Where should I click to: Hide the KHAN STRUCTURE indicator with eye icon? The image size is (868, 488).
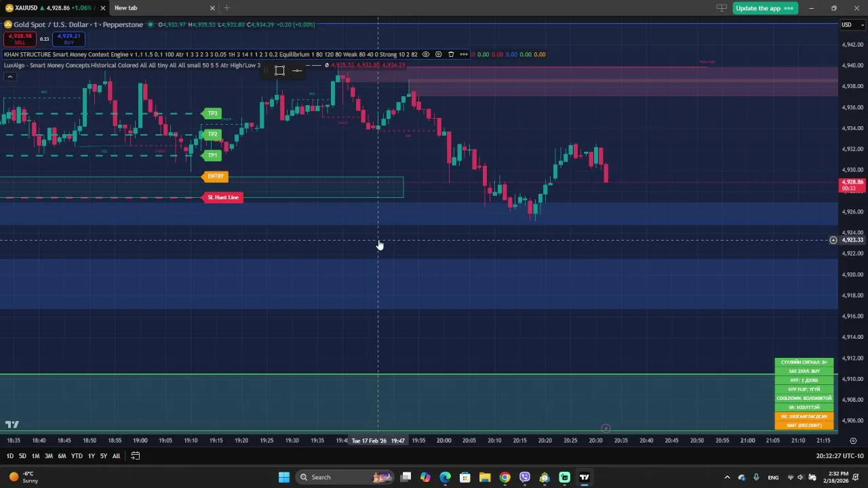(x=426, y=54)
